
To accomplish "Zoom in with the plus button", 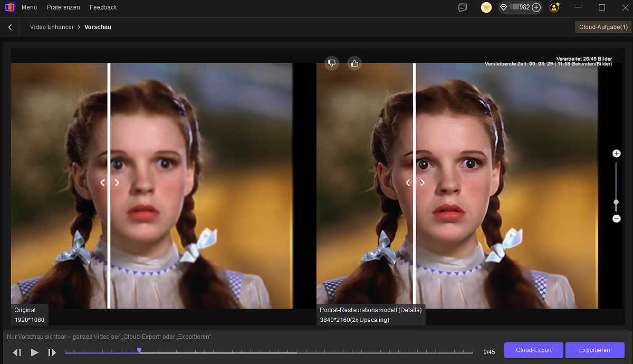I will click(616, 154).
